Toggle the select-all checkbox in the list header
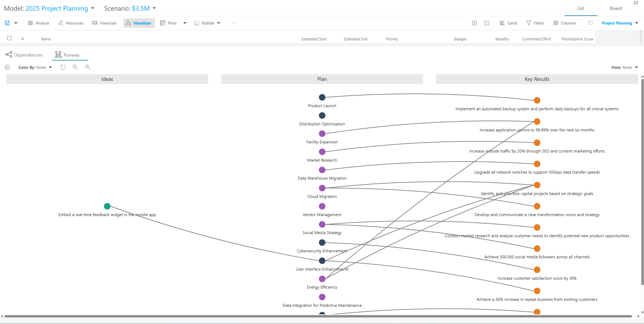644x324 pixels. pyautogui.click(x=9, y=38)
